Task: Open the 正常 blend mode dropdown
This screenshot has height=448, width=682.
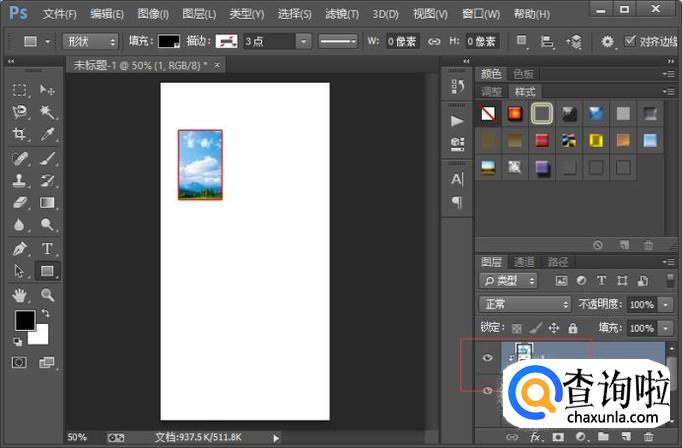Action: 523,304
